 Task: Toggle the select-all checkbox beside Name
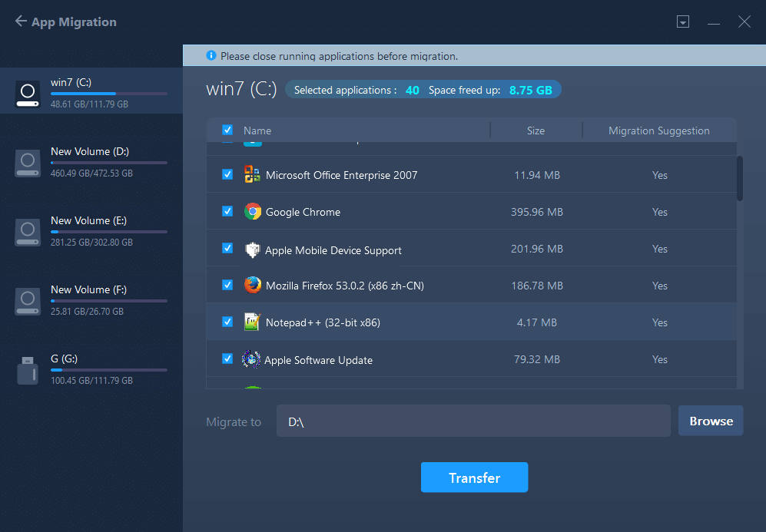227,130
